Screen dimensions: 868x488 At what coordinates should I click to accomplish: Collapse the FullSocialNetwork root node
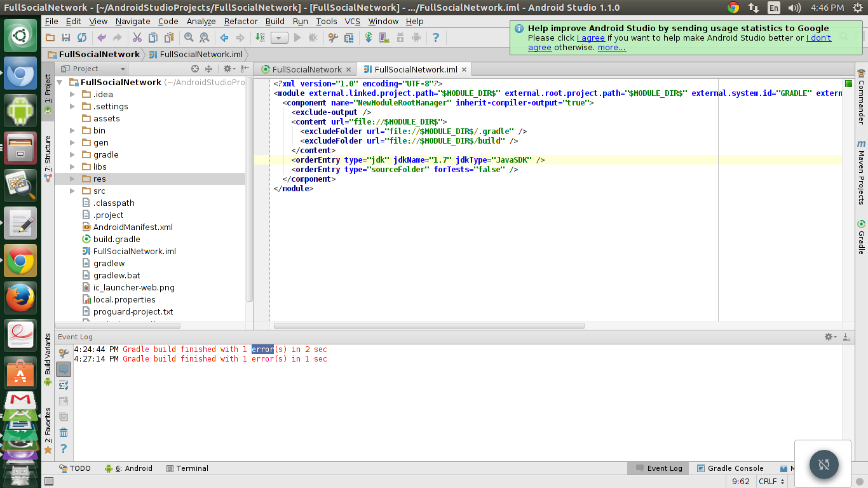[x=60, y=82]
